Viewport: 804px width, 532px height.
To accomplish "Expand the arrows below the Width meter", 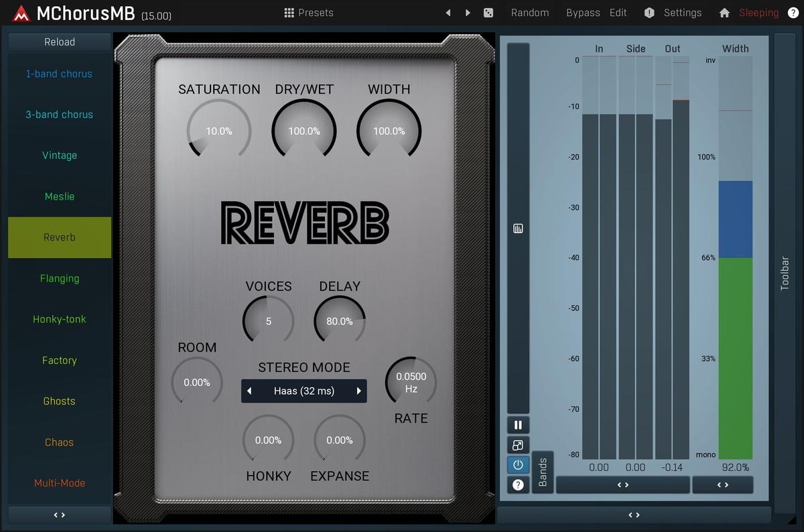I will (x=722, y=484).
